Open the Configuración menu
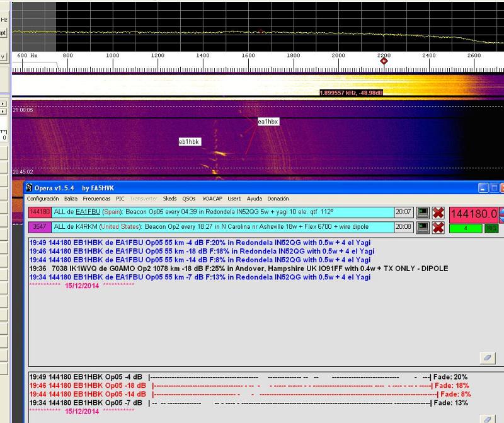504x423 pixels. 43,199
